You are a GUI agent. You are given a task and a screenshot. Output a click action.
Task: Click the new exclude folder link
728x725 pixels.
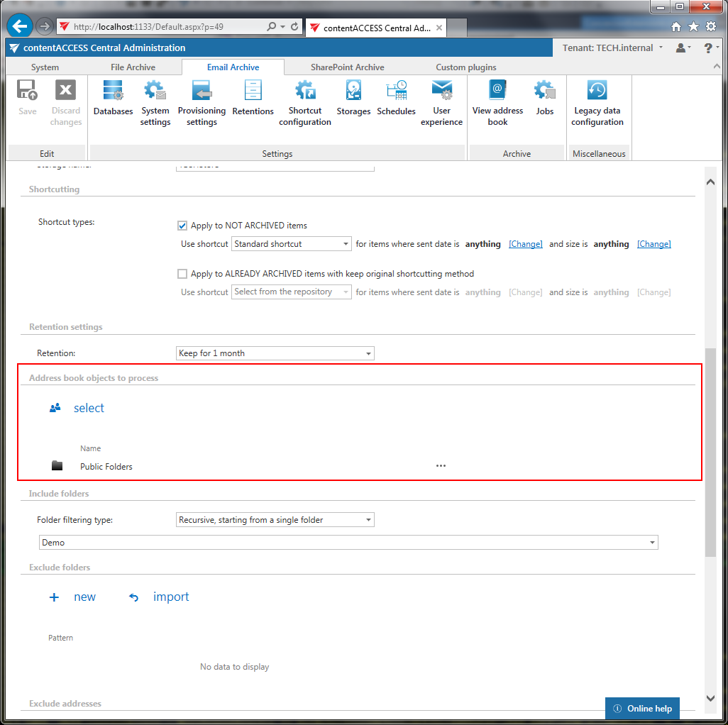[x=84, y=597]
